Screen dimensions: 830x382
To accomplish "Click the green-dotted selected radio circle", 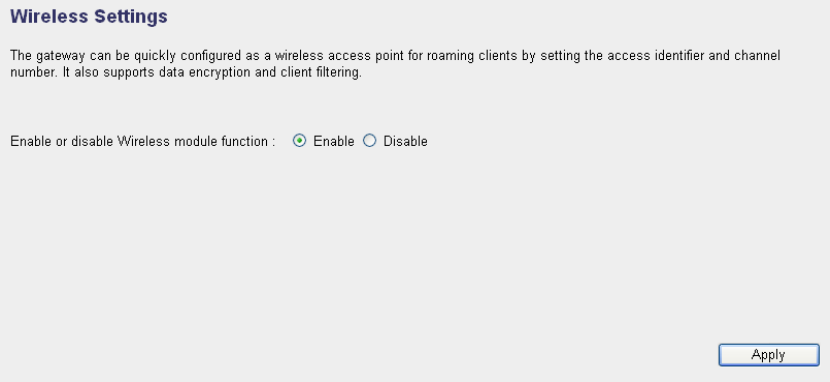I will pos(299,141).
